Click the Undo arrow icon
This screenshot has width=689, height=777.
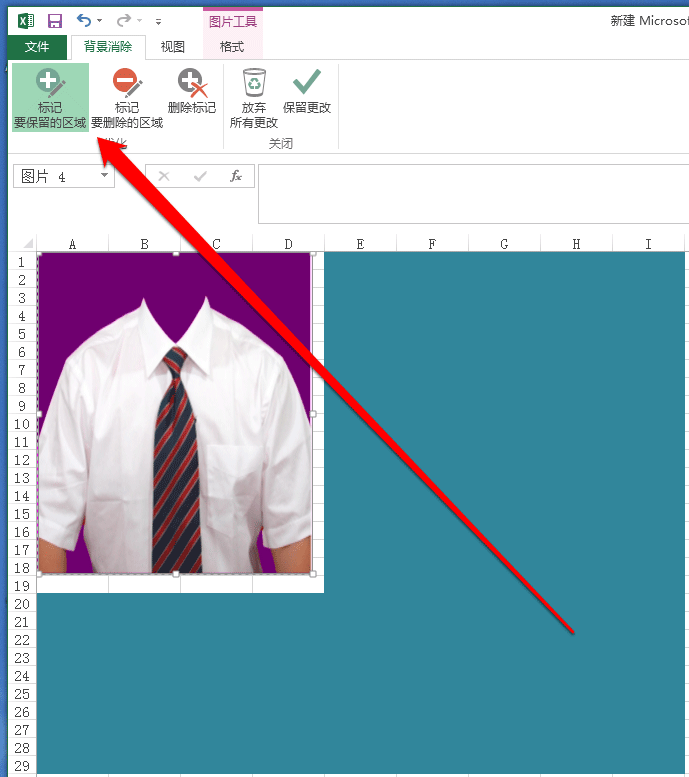pos(84,20)
